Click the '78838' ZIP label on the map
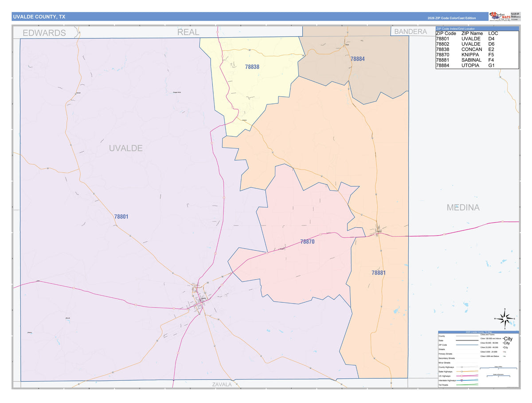 coord(252,67)
